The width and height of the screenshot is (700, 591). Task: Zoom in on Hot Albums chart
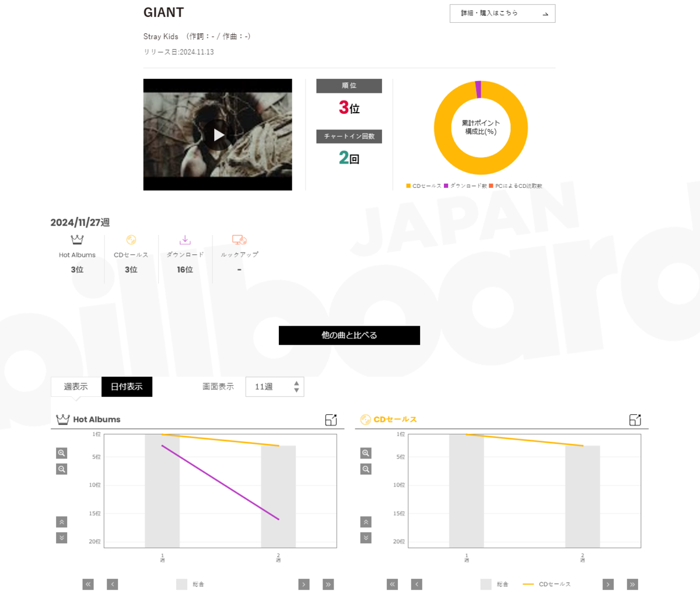coord(62,453)
